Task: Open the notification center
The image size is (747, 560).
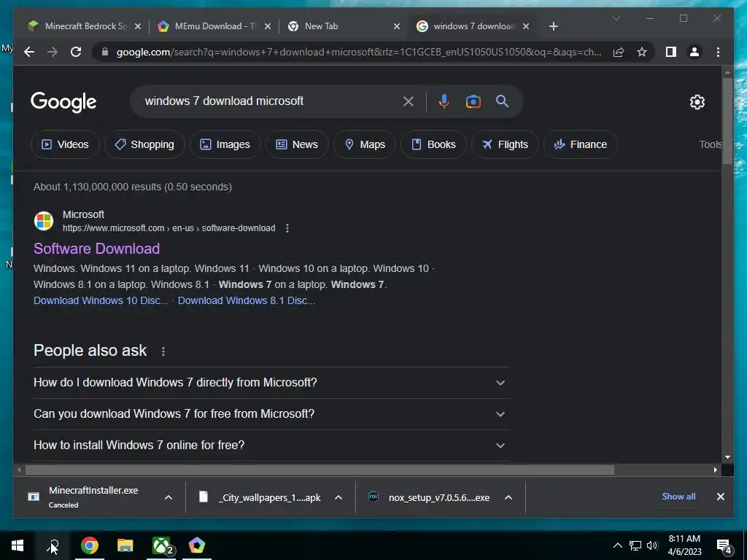Action: coord(724,546)
